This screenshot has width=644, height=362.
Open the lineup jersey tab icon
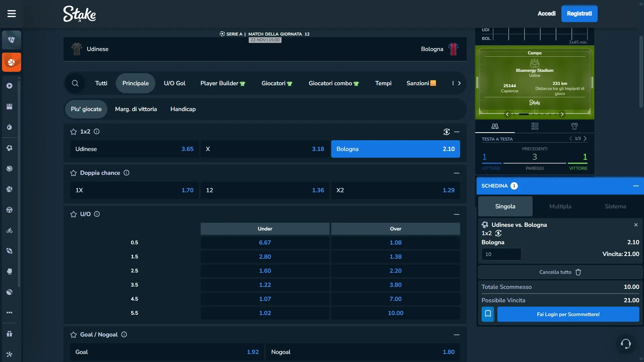point(574,126)
